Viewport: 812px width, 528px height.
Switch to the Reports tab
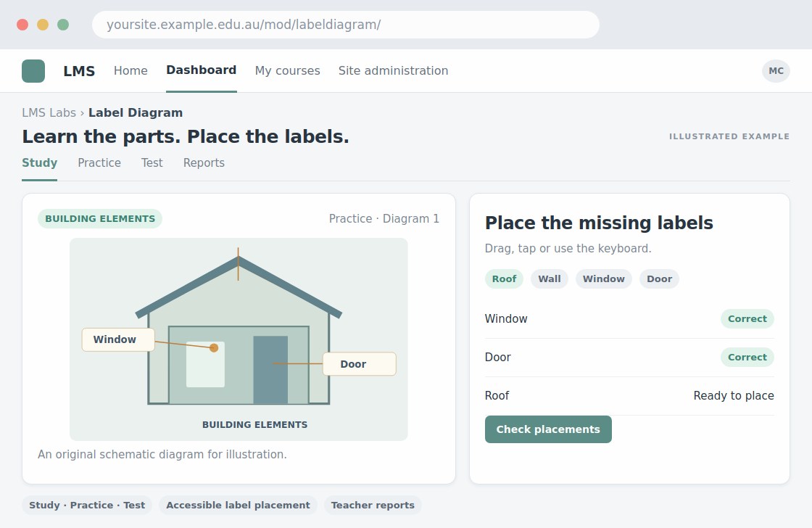(x=204, y=162)
